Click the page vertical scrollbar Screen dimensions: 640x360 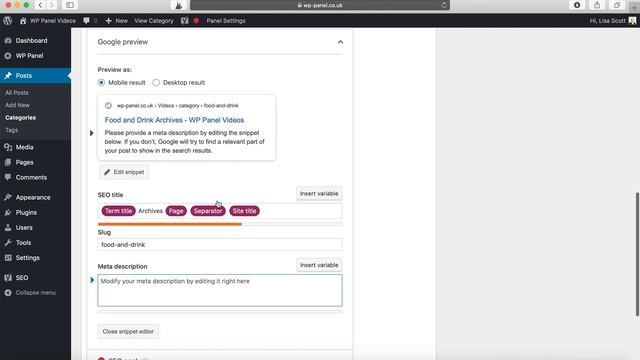coord(637,254)
